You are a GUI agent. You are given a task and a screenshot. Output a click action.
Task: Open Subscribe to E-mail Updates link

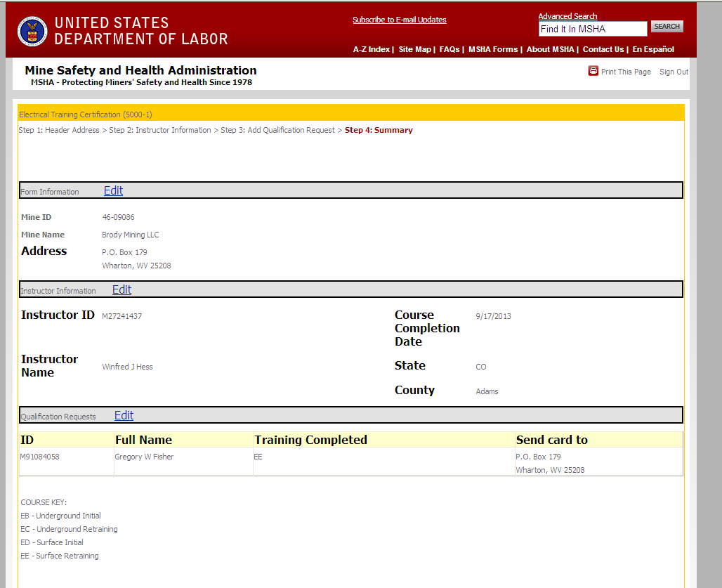pos(399,20)
